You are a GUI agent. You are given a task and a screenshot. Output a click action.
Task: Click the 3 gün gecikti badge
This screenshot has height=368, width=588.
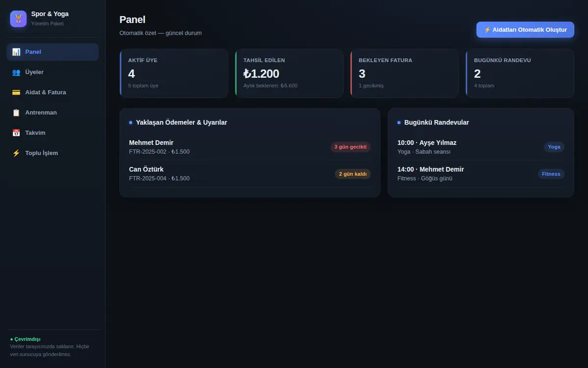[x=350, y=147]
